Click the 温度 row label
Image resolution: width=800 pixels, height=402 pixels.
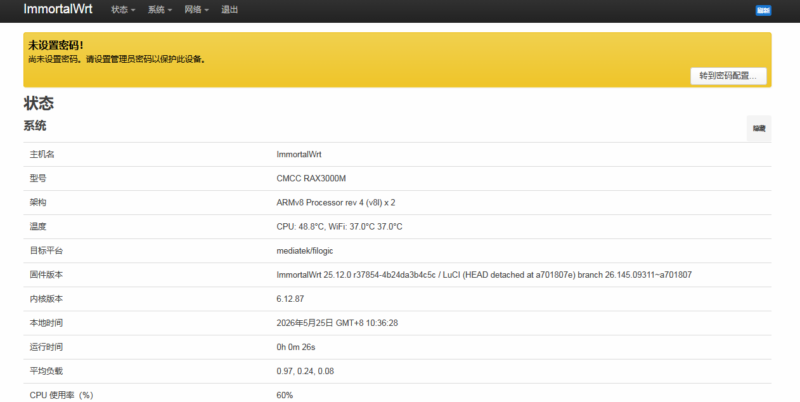coord(38,227)
